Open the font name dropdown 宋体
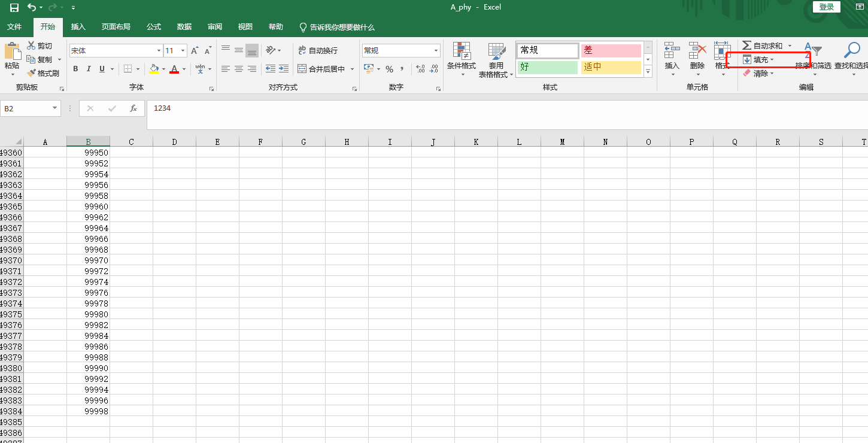The image size is (868, 443). point(159,51)
